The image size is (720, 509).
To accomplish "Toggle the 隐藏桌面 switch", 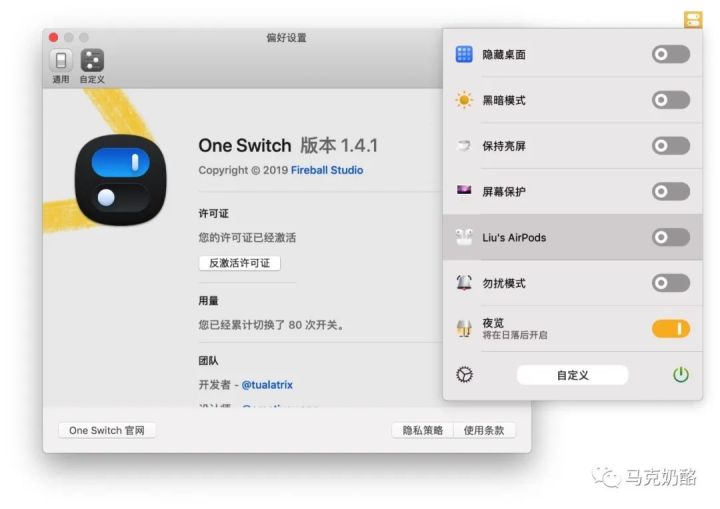I will [x=671, y=54].
